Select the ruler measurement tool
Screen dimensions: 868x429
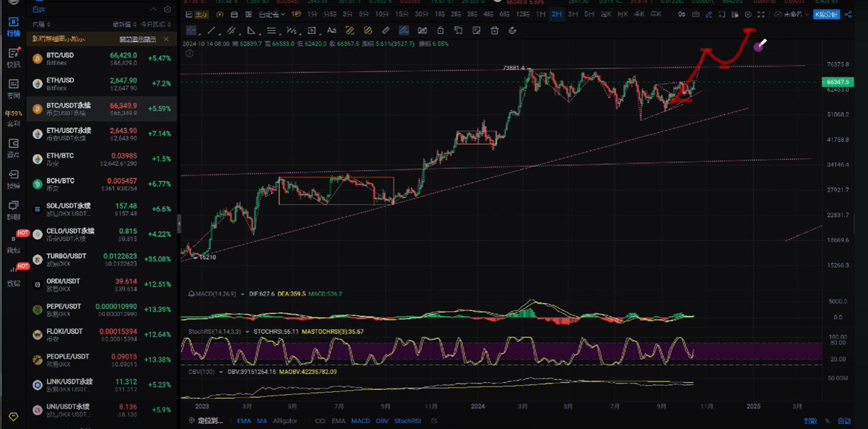coord(386,31)
